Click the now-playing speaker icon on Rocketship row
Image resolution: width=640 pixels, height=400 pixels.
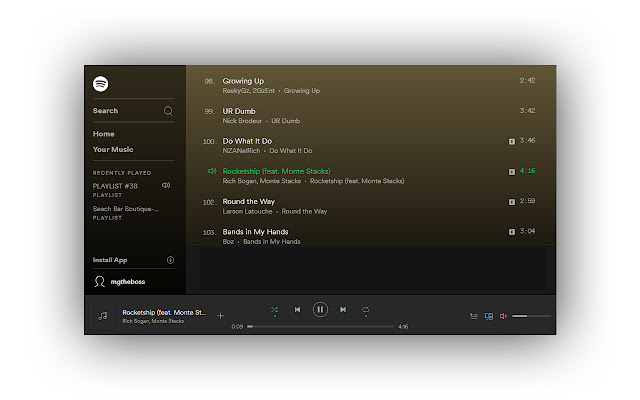pos(212,171)
